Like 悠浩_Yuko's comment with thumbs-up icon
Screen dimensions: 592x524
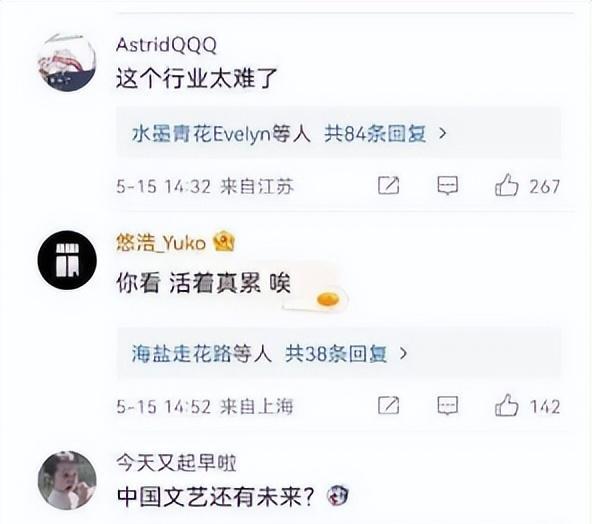pyautogui.click(x=506, y=405)
